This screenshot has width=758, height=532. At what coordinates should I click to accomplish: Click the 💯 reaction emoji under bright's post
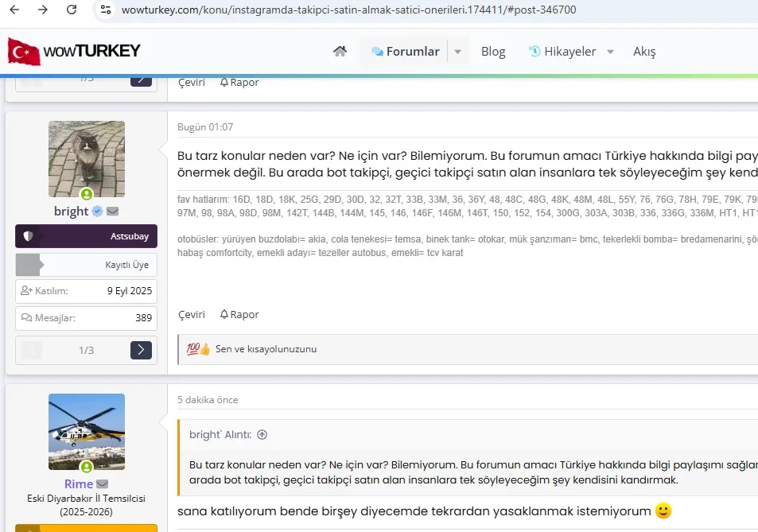point(193,348)
